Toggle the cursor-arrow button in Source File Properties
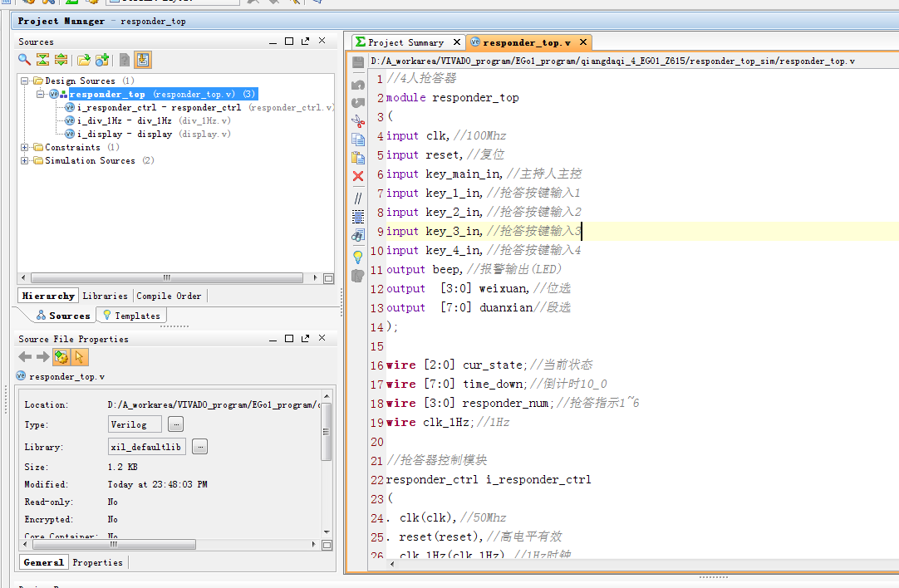The width and height of the screenshot is (899, 588). pyautogui.click(x=80, y=357)
